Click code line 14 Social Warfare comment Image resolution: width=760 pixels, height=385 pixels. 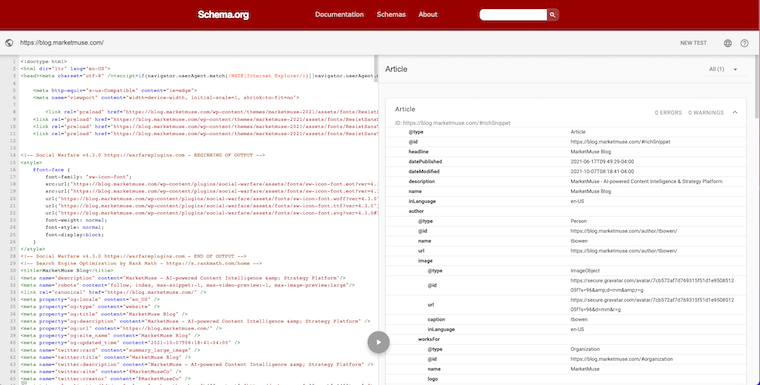click(142, 155)
